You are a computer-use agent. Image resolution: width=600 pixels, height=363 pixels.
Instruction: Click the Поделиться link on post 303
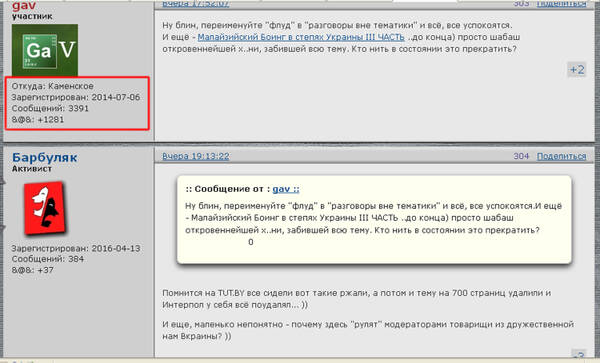coord(561,4)
